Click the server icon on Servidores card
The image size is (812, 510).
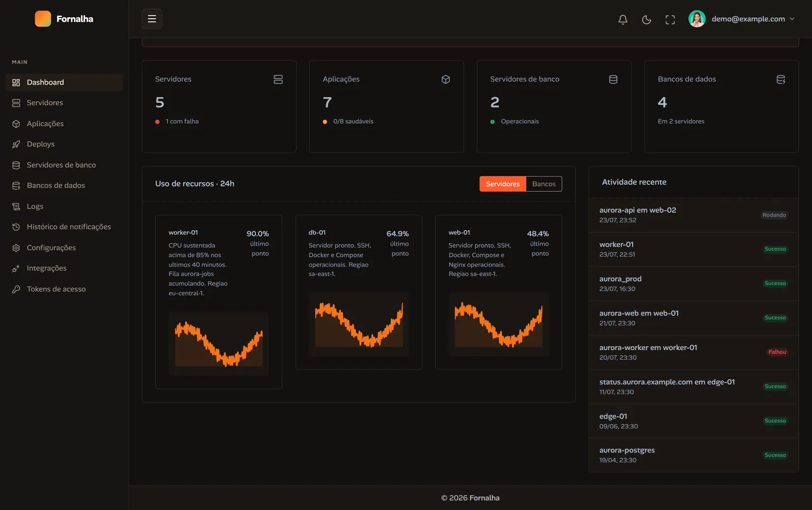click(278, 79)
